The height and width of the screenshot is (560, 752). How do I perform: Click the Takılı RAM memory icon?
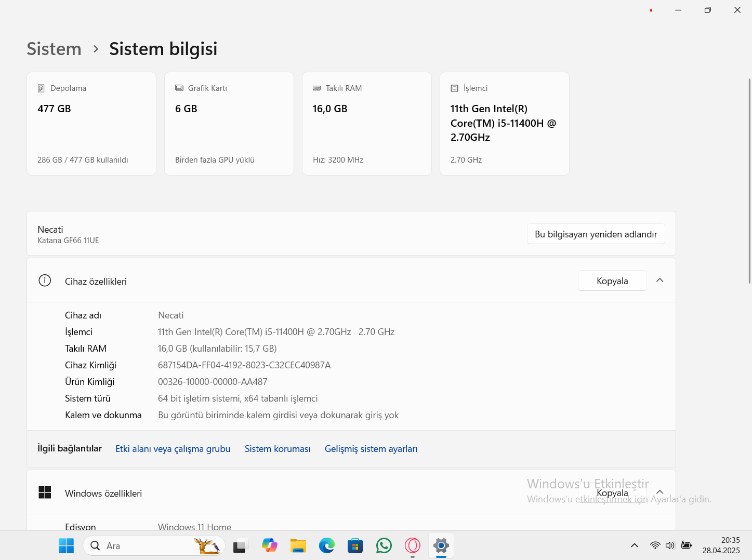(x=317, y=88)
